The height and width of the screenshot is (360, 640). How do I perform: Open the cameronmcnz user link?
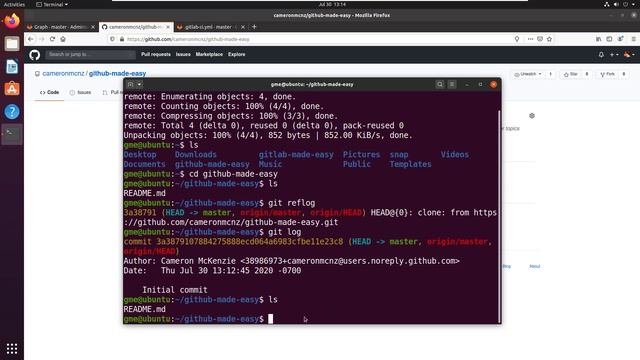[x=63, y=73]
